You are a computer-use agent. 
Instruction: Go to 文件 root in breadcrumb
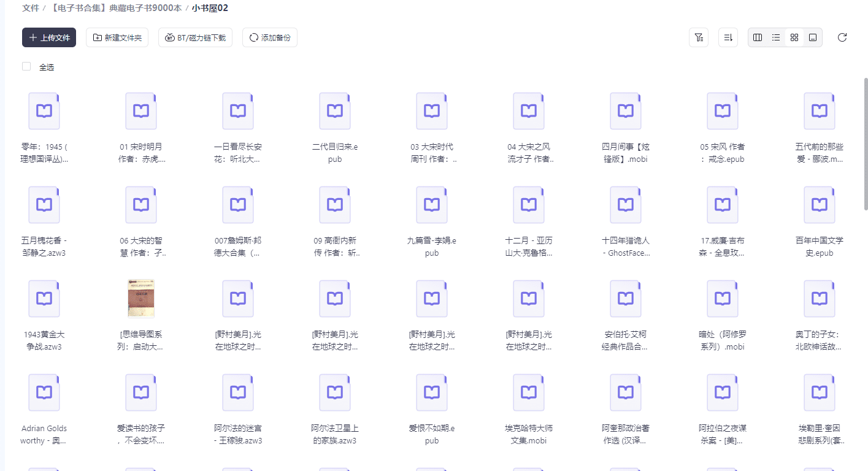pos(31,8)
